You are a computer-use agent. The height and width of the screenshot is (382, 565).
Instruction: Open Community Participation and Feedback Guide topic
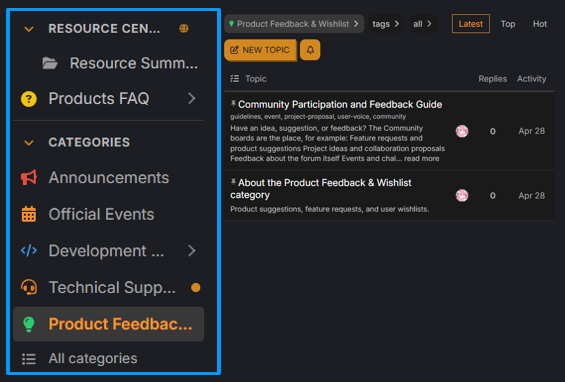point(340,105)
